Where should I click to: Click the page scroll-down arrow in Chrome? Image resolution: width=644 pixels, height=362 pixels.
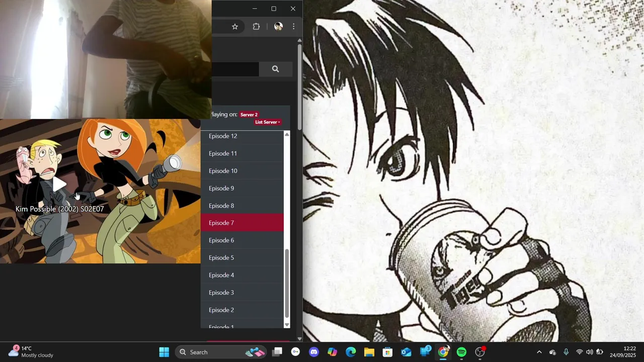click(x=299, y=339)
